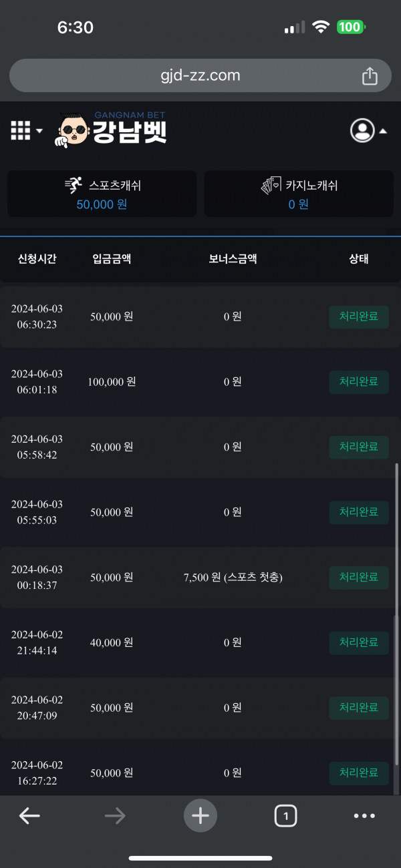Expand the arrow next to profile icon

383,131
